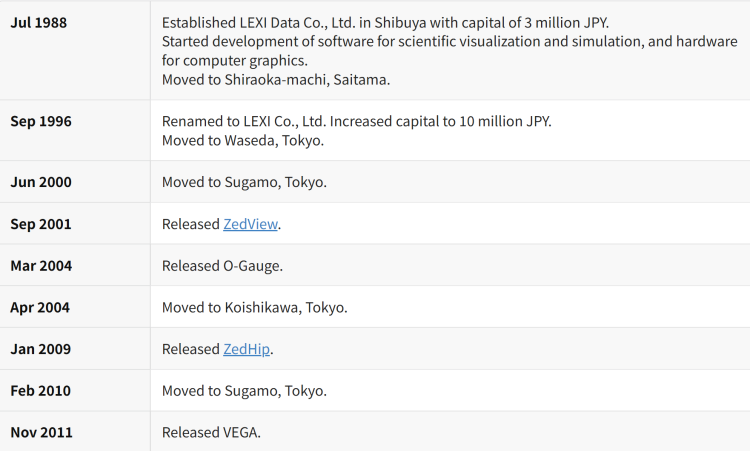Click 'Moved to Koishikawa, Tokyo.' text

(x=254, y=307)
